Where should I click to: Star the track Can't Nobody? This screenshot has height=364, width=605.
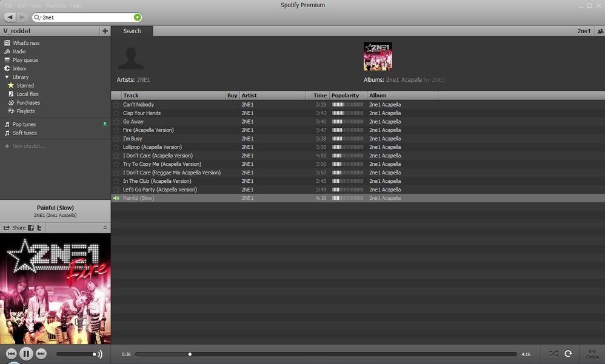click(116, 105)
